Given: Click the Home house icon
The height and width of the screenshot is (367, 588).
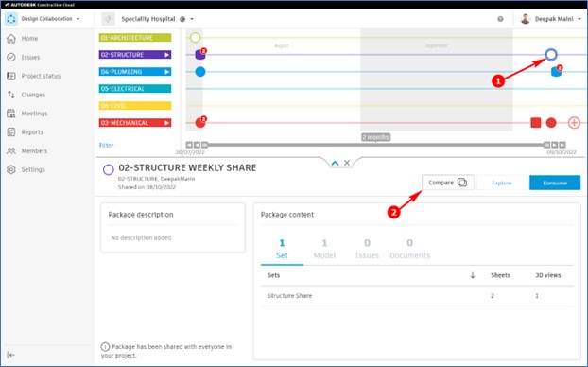Looking at the screenshot, I should click(x=11, y=38).
